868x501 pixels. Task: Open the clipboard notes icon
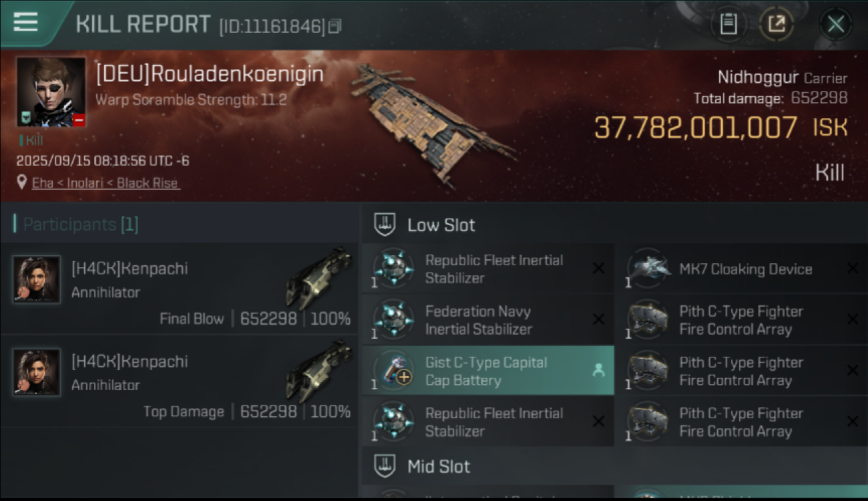pos(728,25)
